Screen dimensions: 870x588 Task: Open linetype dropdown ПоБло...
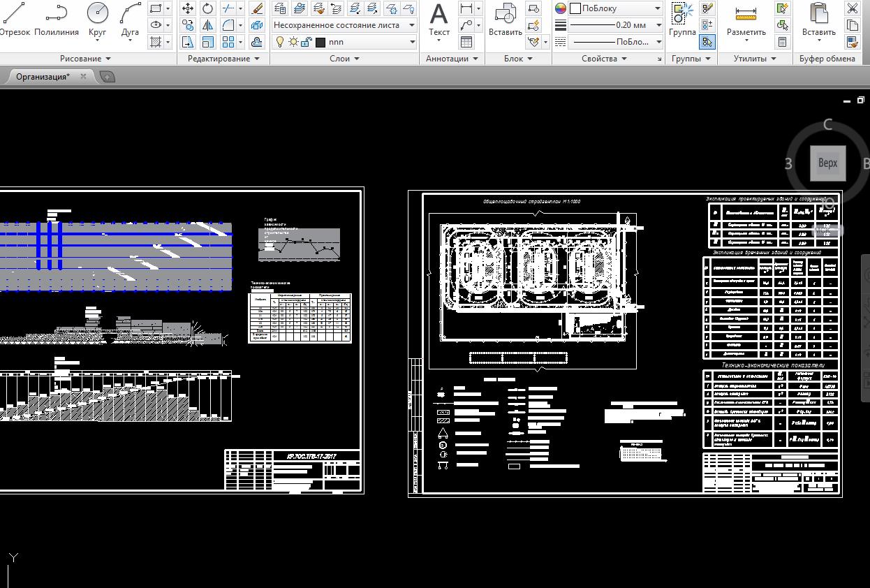[616, 42]
